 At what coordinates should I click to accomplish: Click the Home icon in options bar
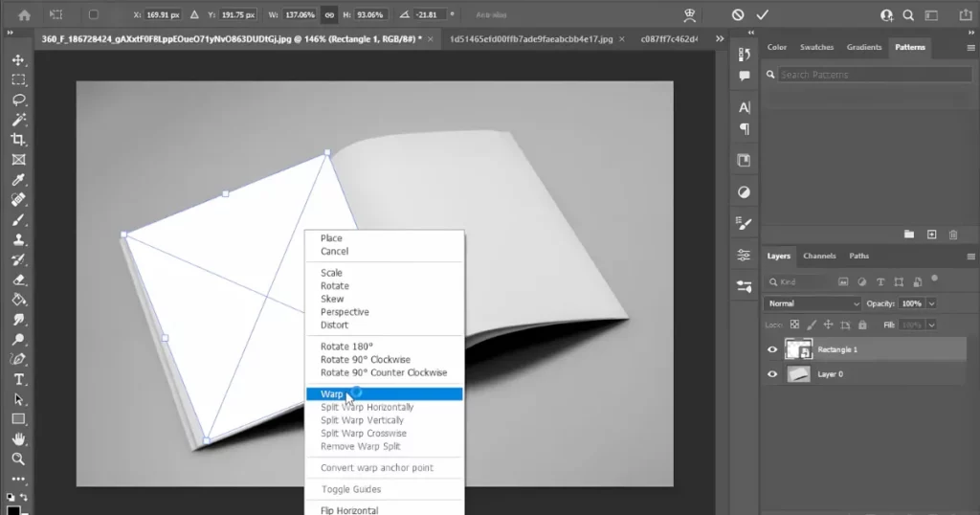[x=24, y=15]
